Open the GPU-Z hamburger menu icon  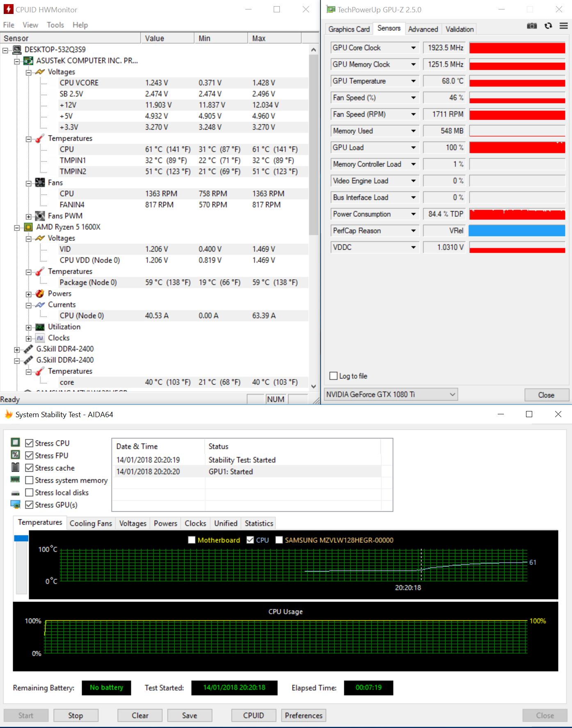pyautogui.click(x=564, y=26)
